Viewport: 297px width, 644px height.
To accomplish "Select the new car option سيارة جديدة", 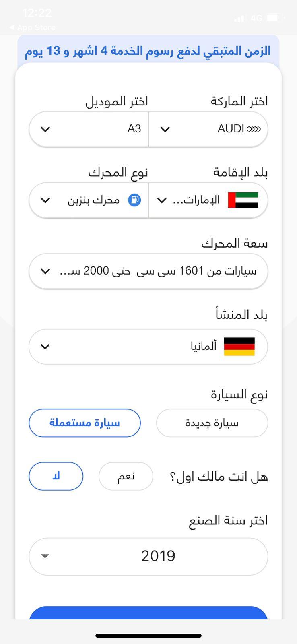I will click(x=212, y=423).
